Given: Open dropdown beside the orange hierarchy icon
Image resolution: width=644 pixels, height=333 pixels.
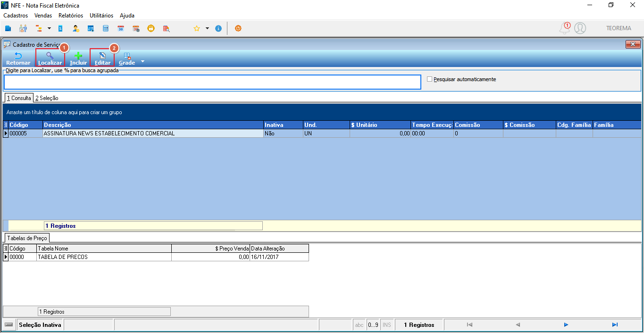Looking at the screenshot, I should [49, 28].
